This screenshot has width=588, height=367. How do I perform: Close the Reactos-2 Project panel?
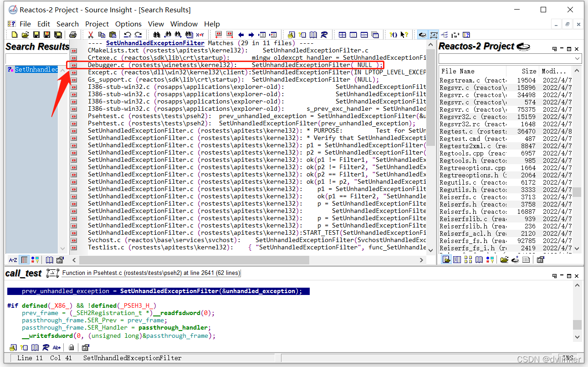click(577, 49)
